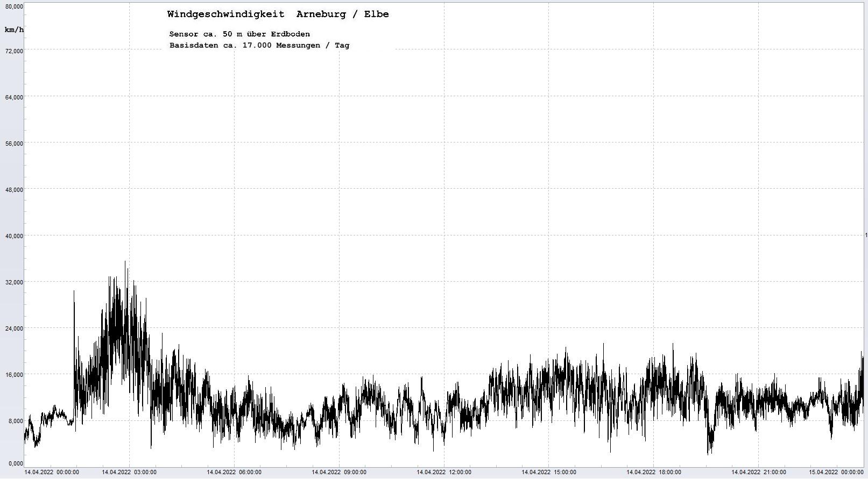Select the 32,000 y-axis tick label

tap(14, 282)
